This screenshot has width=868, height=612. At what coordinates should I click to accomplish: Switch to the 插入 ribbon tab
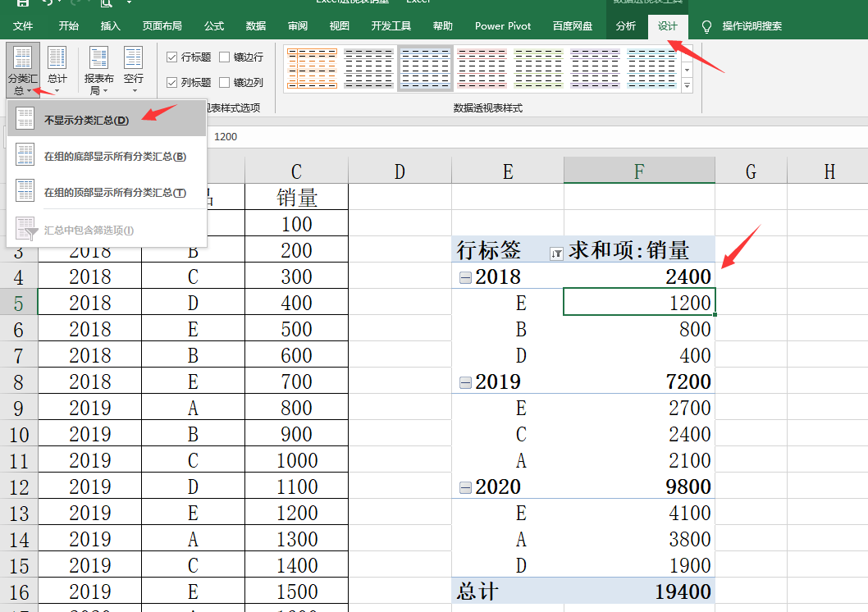(110, 26)
